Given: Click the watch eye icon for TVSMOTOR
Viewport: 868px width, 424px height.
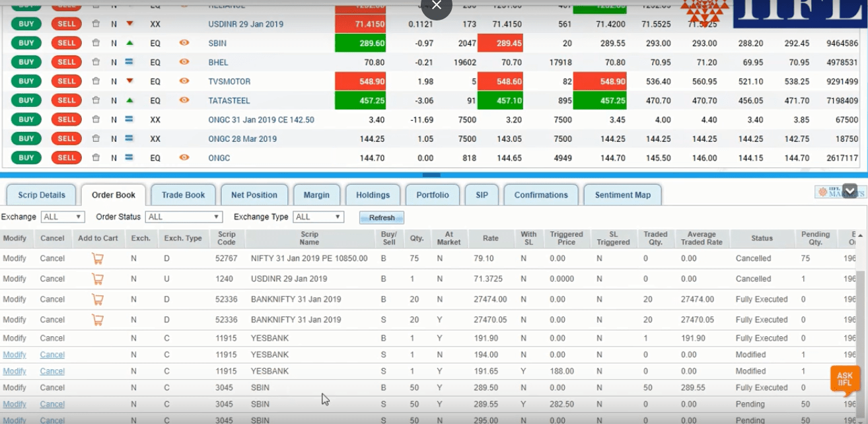Looking at the screenshot, I should (x=184, y=81).
